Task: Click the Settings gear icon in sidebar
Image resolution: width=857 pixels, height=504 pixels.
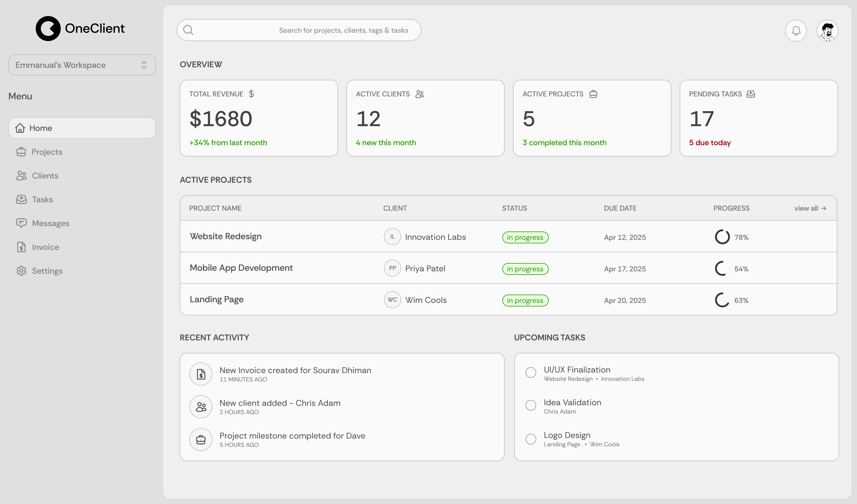Action: [21, 271]
